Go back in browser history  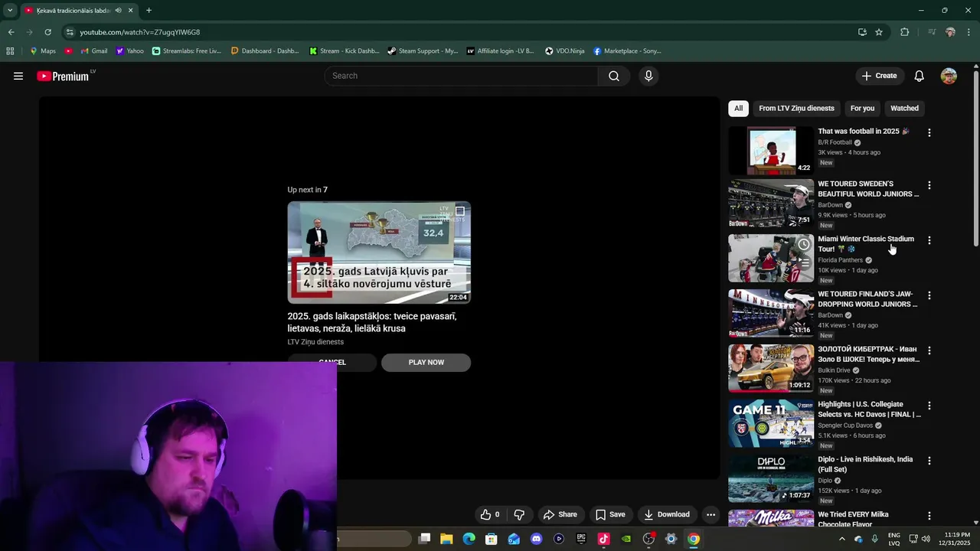point(11,32)
